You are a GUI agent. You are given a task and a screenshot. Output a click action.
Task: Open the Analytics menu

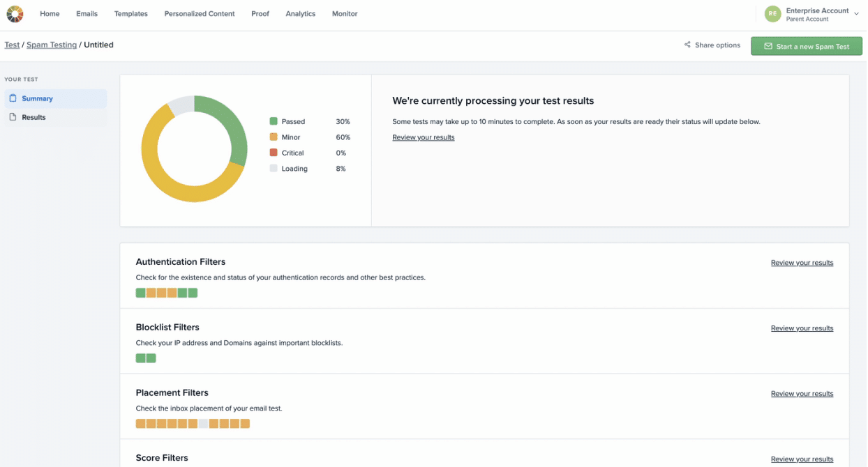tap(301, 14)
